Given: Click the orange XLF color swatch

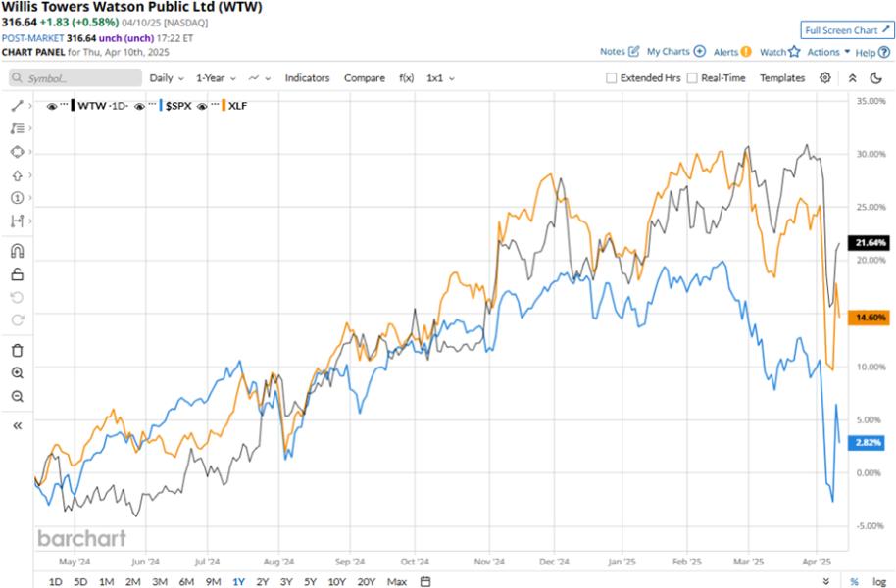Looking at the screenshot, I should point(224,106).
